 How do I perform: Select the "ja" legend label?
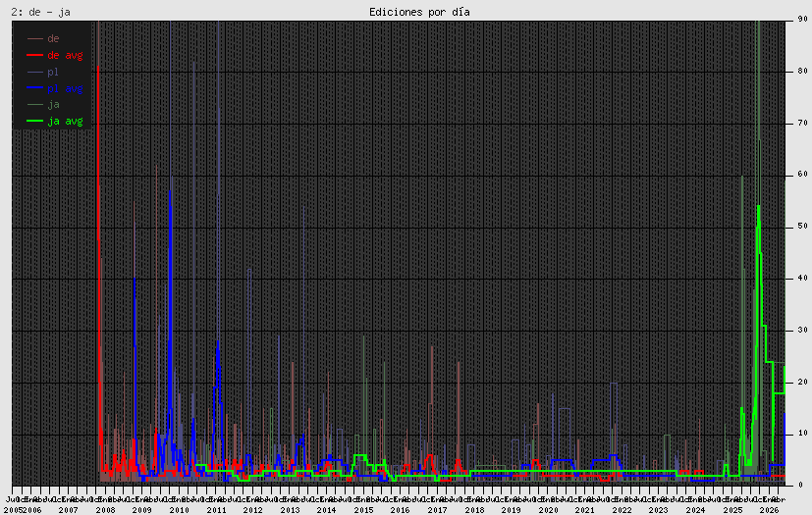coord(53,105)
